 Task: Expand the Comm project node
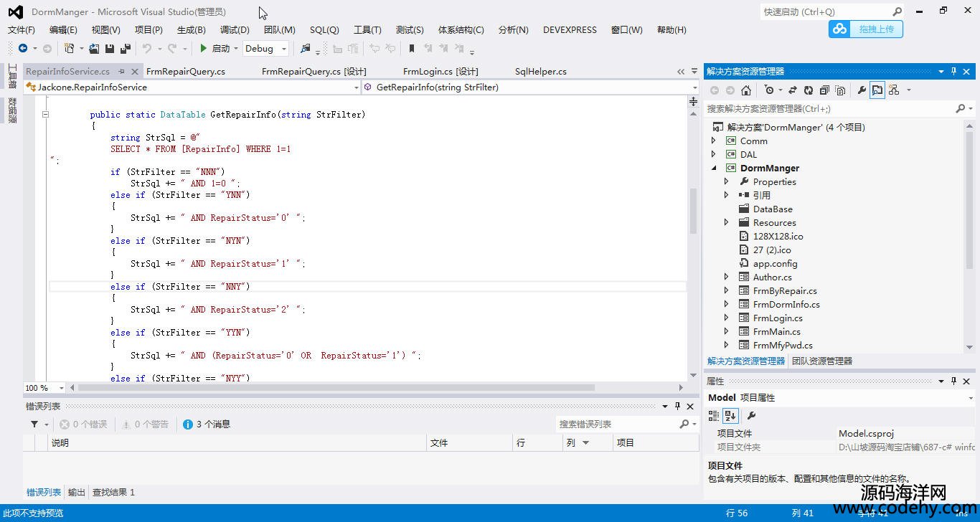pos(713,141)
